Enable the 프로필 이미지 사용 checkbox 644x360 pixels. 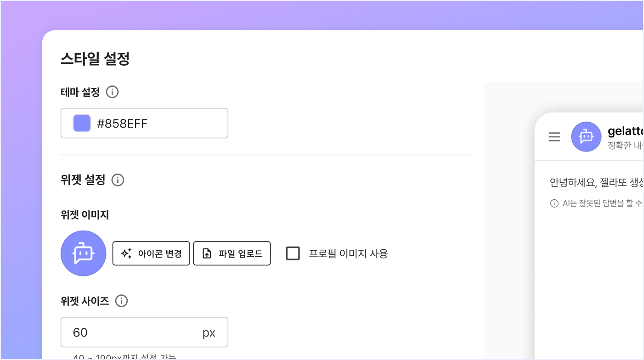(x=293, y=253)
